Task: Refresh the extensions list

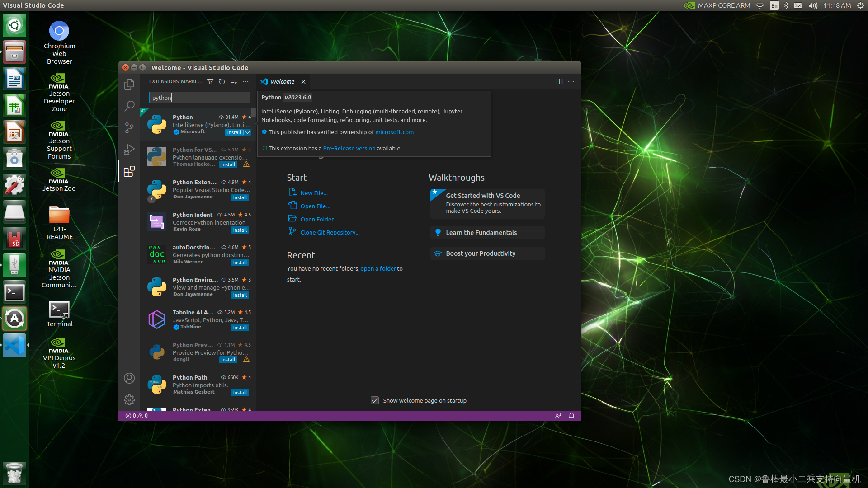Action: 222,82
